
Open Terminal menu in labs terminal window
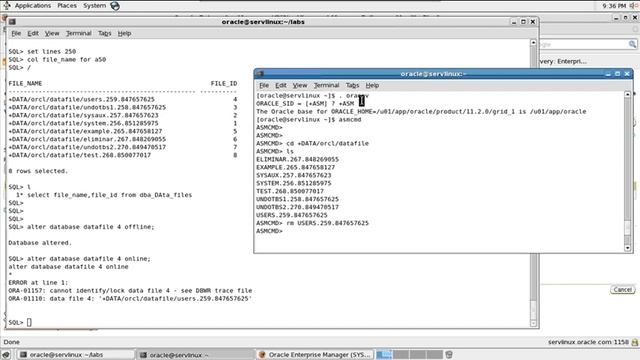79,33
